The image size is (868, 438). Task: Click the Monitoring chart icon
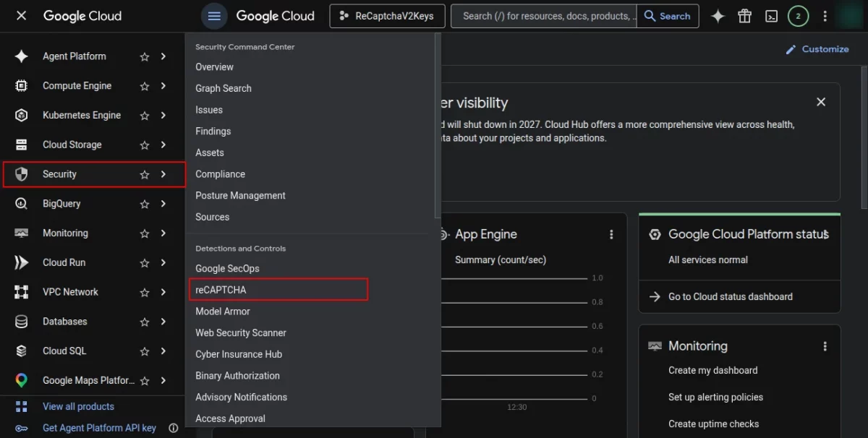pos(21,233)
